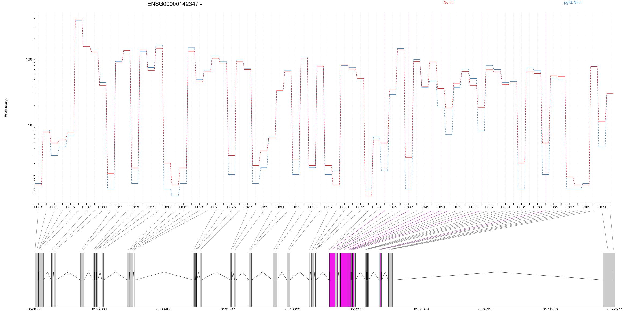644x322 pixels.
Task: Click the E039 exon label
Action: [344, 207]
